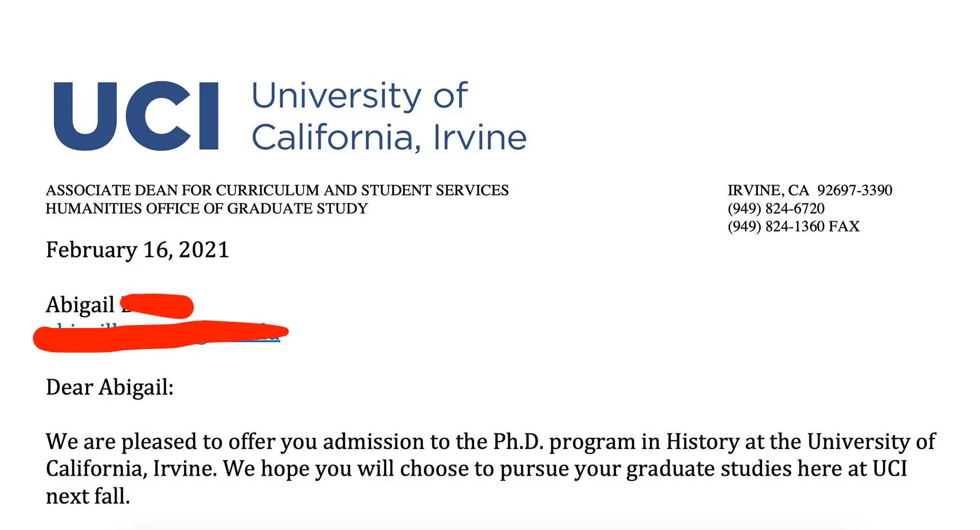Click the word FAX after the number
This screenshot has height=530, width=980.
(x=844, y=227)
